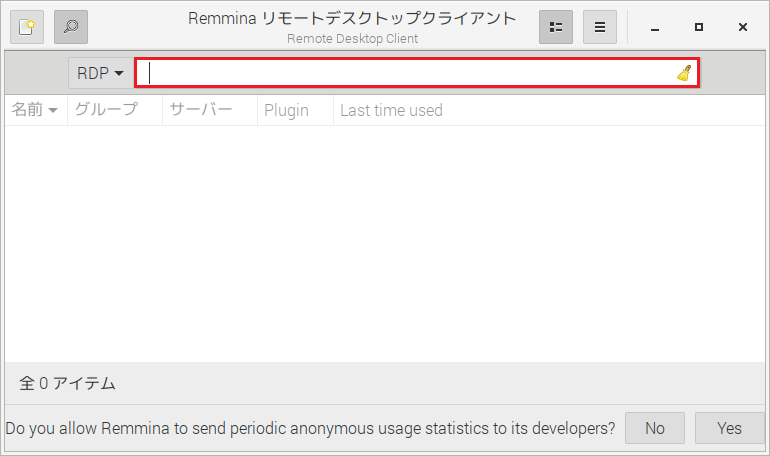Open the hamburger main menu
The height and width of the screenshot is (456, 770).
pyautogui.click(x=600, y=27)
